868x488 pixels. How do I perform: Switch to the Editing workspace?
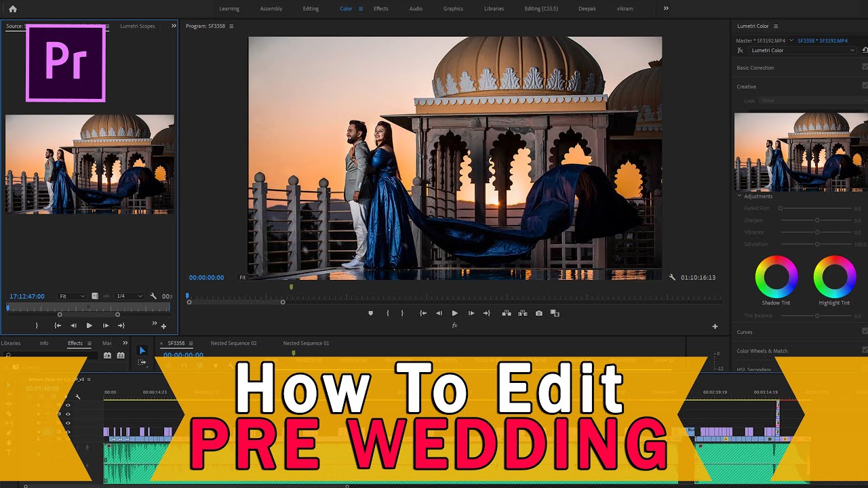pyautogui.click(x=311, y=9)
